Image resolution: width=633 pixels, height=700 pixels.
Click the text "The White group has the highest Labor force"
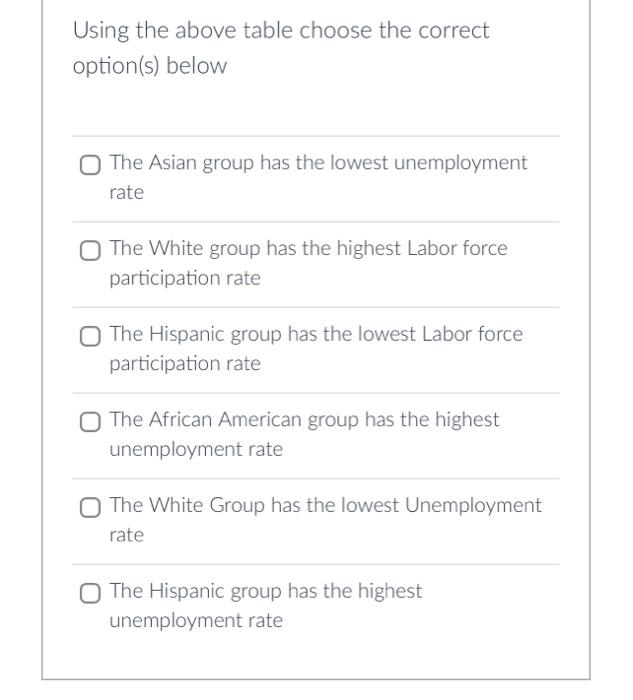(308, 248)
